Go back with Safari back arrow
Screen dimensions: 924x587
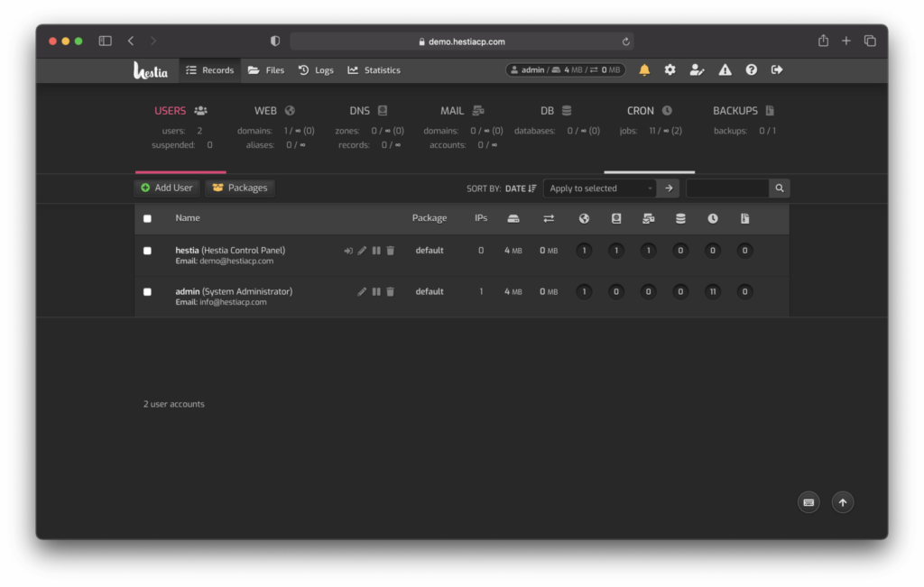pos(131,41)
